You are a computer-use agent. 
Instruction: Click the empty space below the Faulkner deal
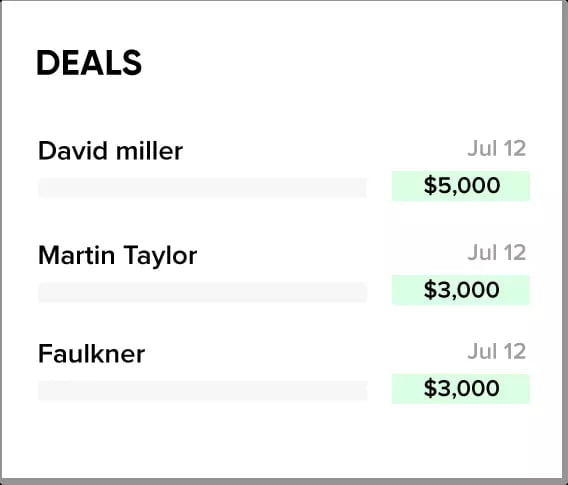point(283,440)
